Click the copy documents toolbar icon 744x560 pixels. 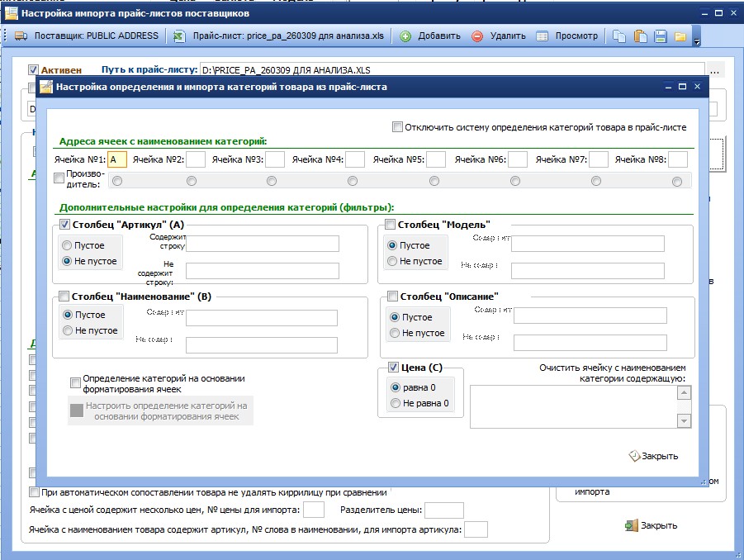[618, 36]
